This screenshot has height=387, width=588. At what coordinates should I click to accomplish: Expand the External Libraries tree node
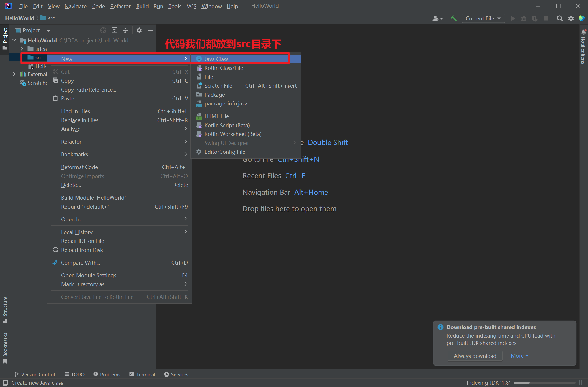click(14, 74)
